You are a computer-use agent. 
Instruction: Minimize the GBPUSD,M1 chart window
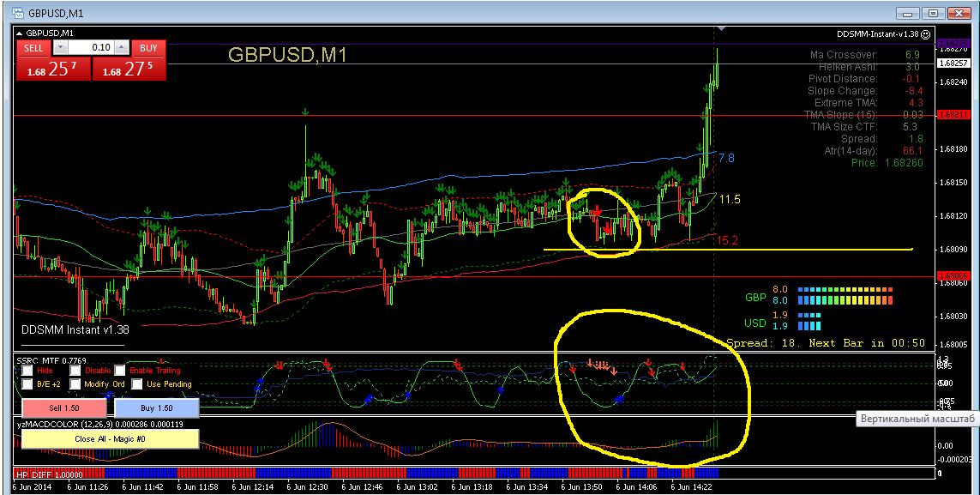pyautogui.click(x=907, y=13)
